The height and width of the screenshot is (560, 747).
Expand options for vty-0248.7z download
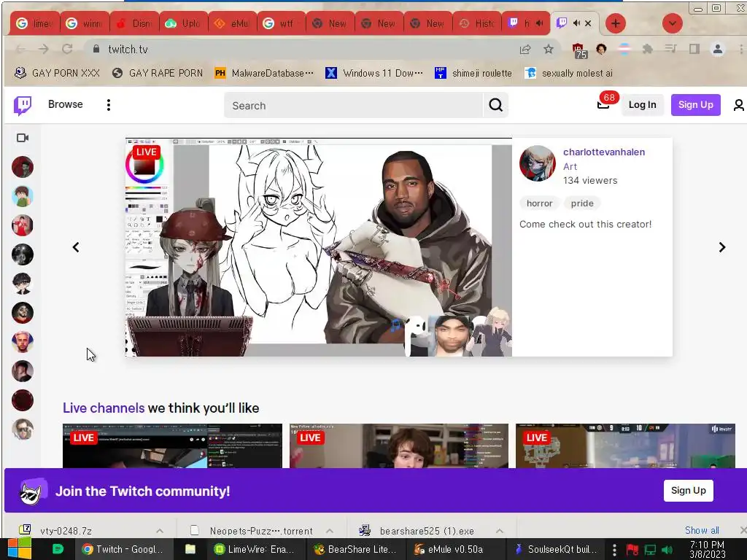(x=160, y=531)
